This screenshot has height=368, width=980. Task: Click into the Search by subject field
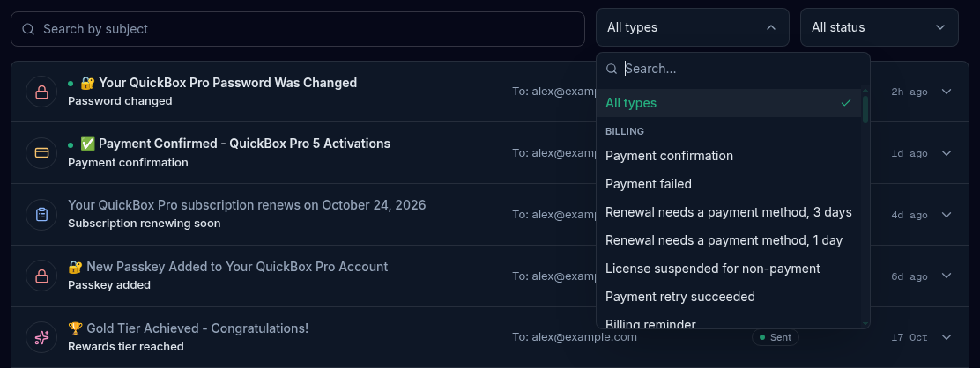pos(298,29)
